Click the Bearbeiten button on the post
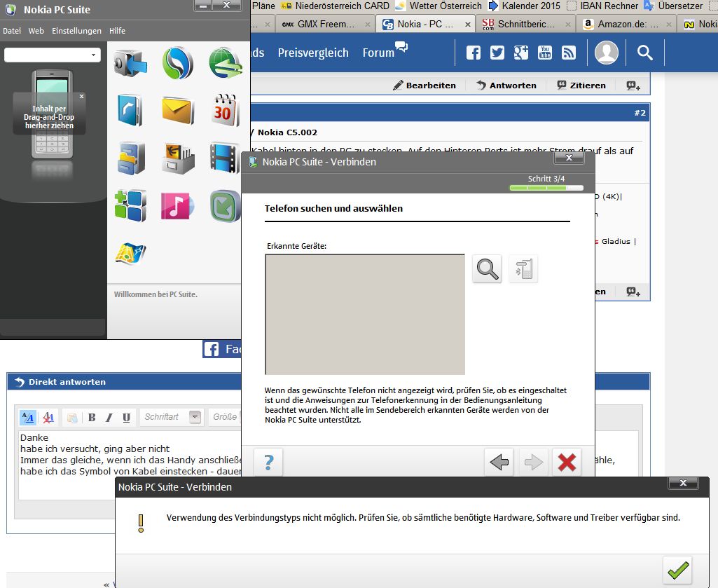Image resolution: width=718 pixels, height=588 pixels. tap(424, 86)
